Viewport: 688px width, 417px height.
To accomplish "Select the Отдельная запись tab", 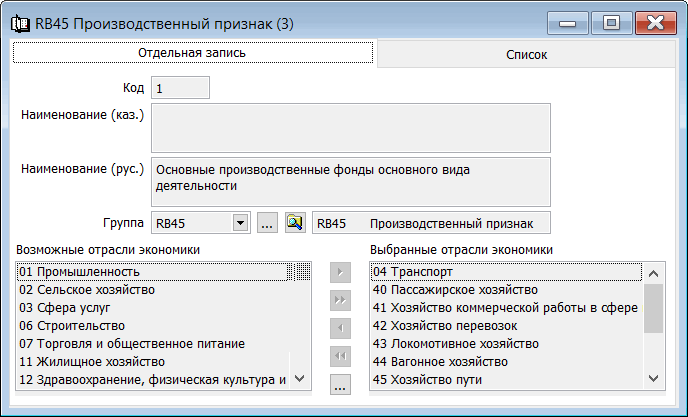I will point(191,53).
